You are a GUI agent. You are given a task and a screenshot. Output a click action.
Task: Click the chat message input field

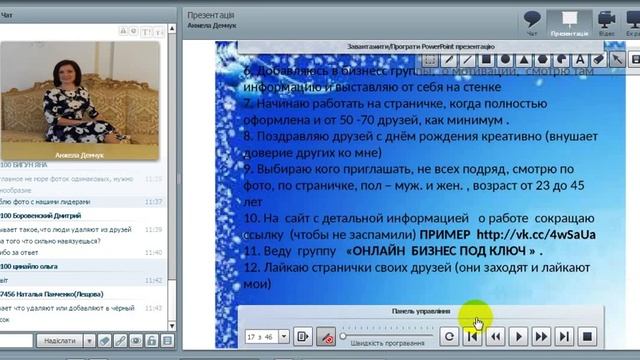pyautogui.click(x=16, y=340)
